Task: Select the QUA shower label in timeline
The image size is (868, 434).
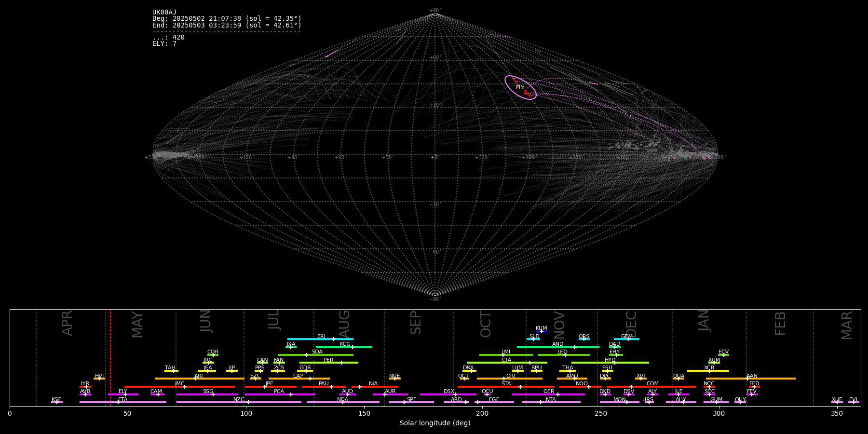Action: [678, 376]
